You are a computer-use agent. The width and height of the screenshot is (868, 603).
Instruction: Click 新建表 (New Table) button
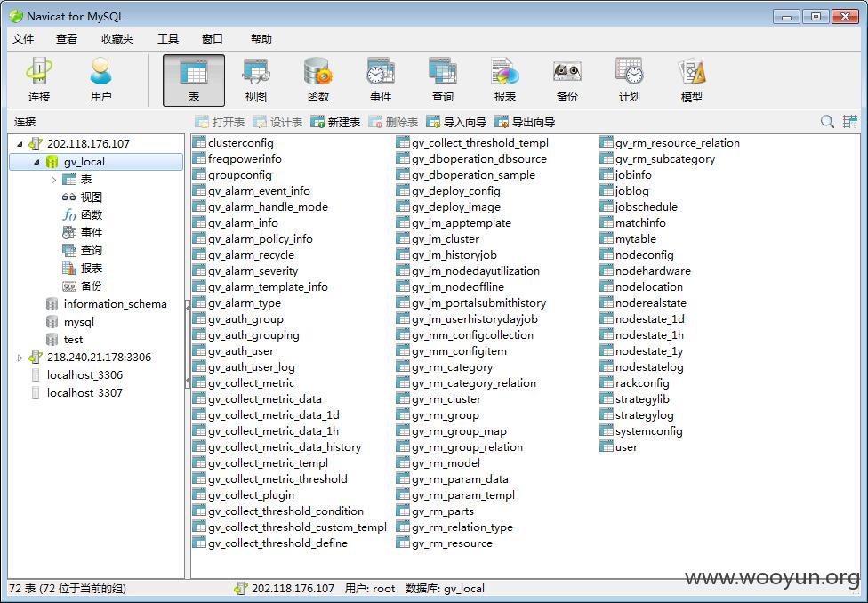point(335,122)
